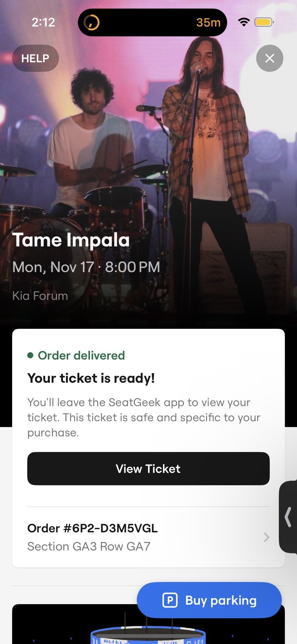Tap the 35m timer in the Dynamic Island
Viewport: 297px width, 644px height.
208,22
